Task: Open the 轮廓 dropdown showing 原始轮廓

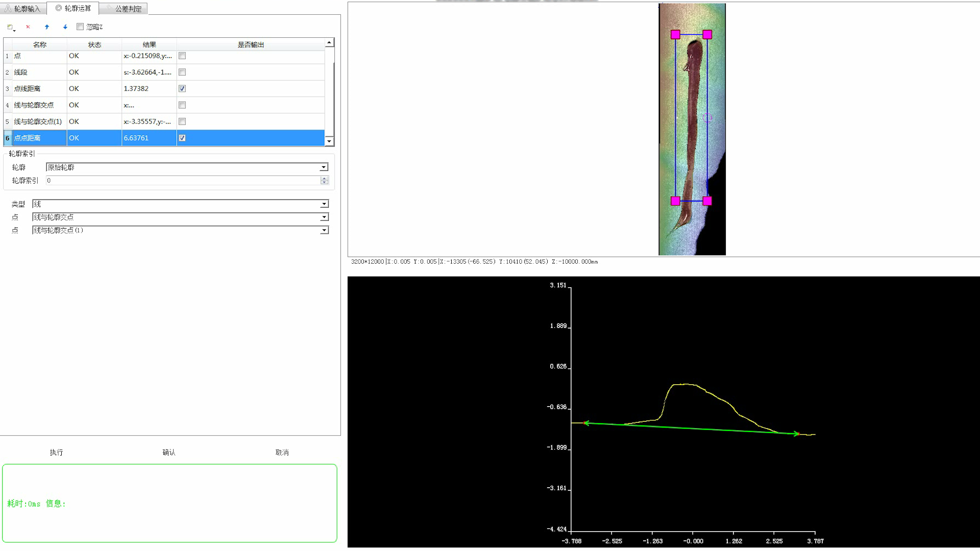Action: point(324,167)
